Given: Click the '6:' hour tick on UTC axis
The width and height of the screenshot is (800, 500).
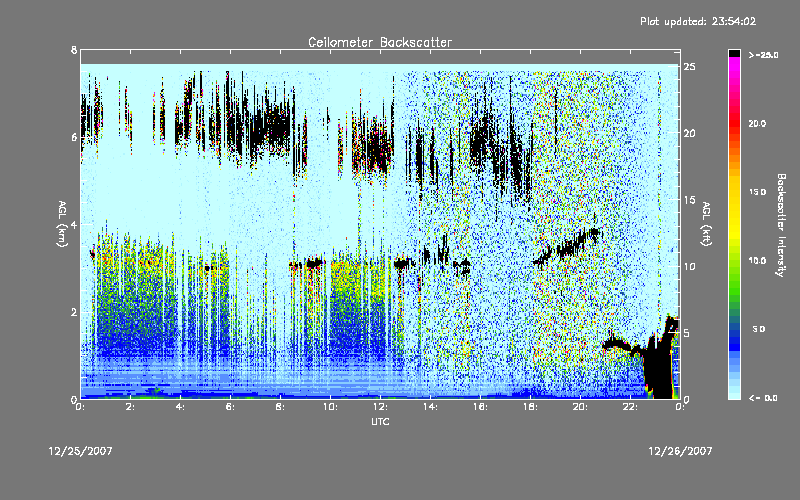Looking at the screenshot, I should tap(231, 407).
